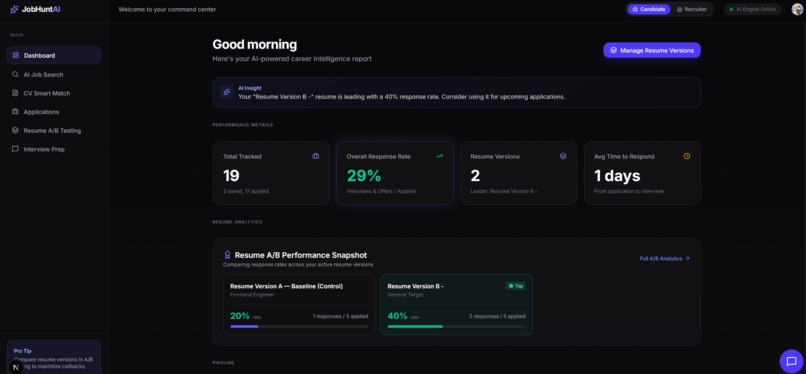Click the CV Smart Match document icon

click(15, 93)
